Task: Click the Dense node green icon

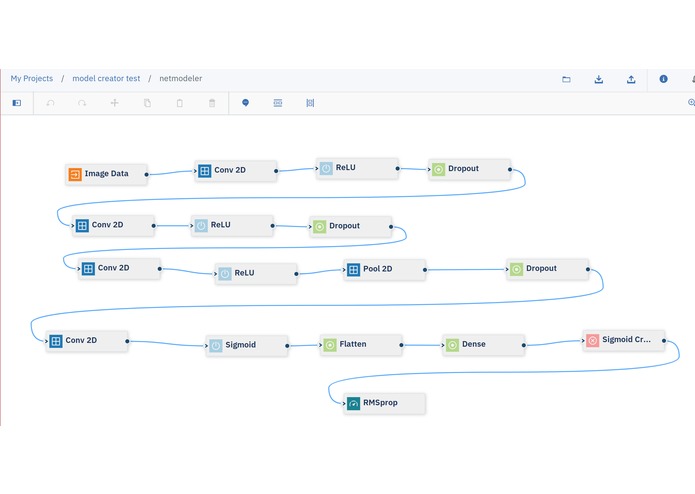Action: pyautogui.click(x=452, y=345)
